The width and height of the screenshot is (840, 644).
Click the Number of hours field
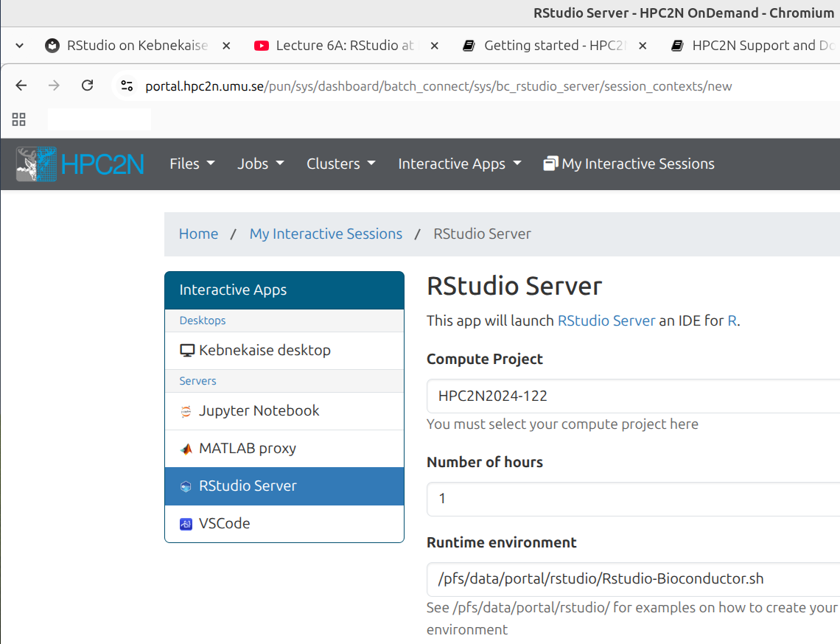point(634,499)
